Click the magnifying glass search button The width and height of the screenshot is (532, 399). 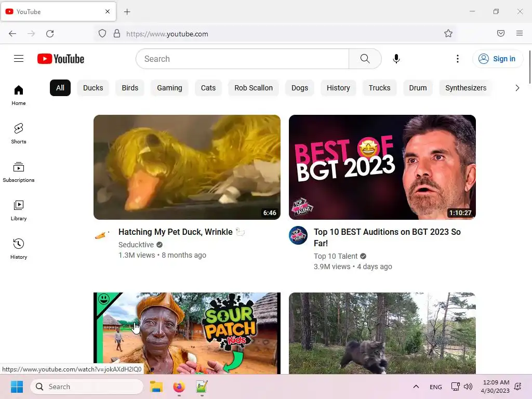coord(365,59)
